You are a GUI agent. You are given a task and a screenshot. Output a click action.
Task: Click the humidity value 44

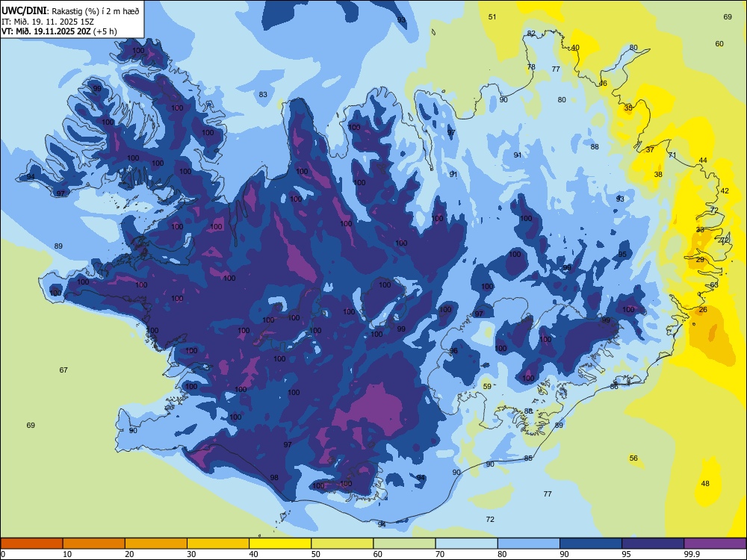click(703, 161)
